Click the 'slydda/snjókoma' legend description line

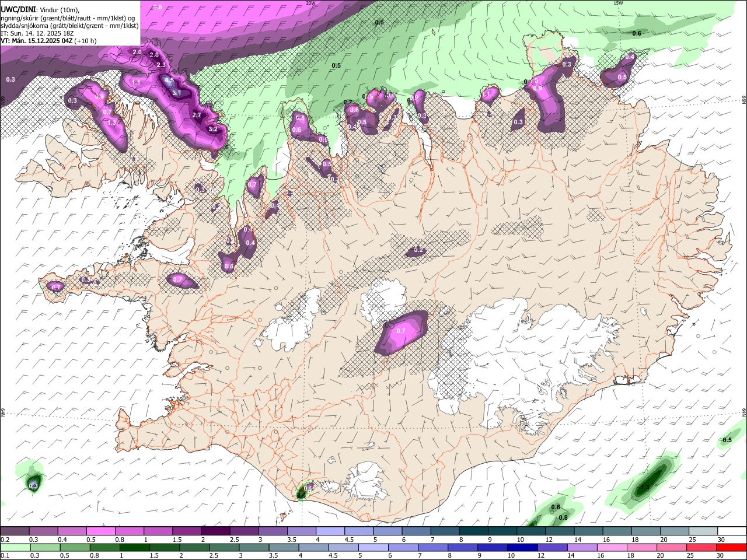click(x=69, y=25)
